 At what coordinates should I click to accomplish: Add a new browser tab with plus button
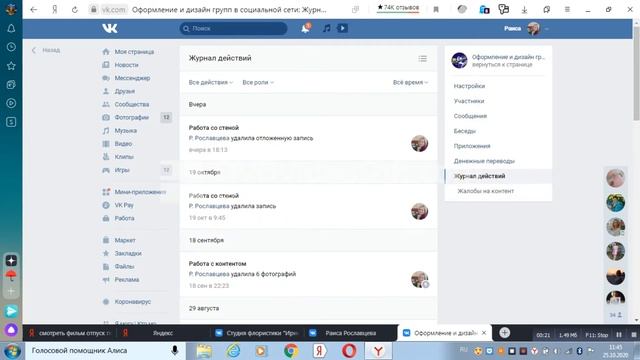coord(504,333)
